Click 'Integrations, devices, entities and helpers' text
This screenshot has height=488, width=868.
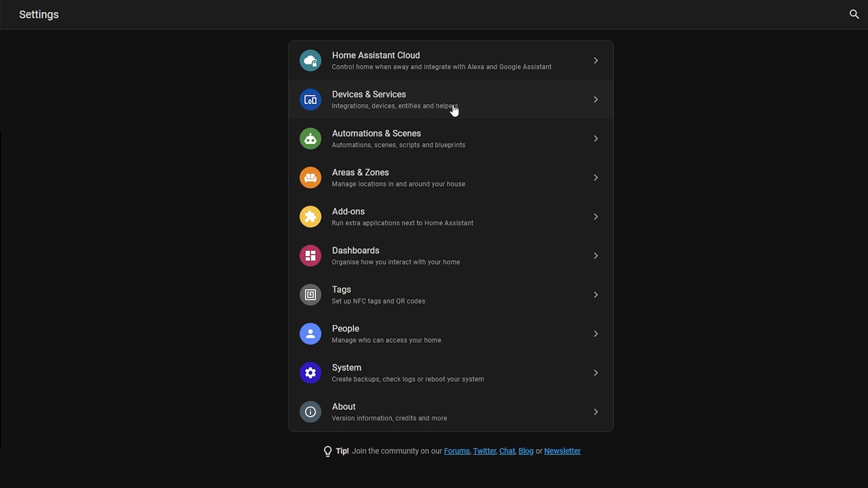coord(395,106)
